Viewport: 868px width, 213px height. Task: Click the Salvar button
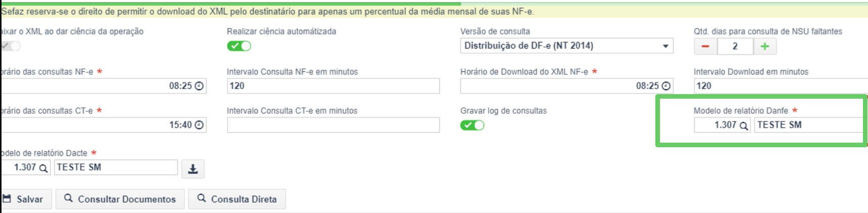(23, 199)
